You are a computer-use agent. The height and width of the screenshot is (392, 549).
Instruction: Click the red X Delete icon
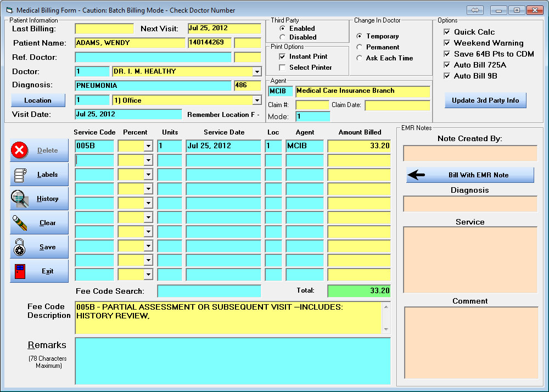pyautogui.click(x=20, y=150)
